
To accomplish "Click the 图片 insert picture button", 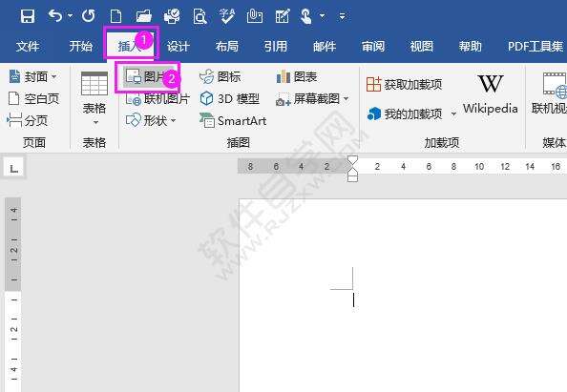I will [x=146, y=76].
